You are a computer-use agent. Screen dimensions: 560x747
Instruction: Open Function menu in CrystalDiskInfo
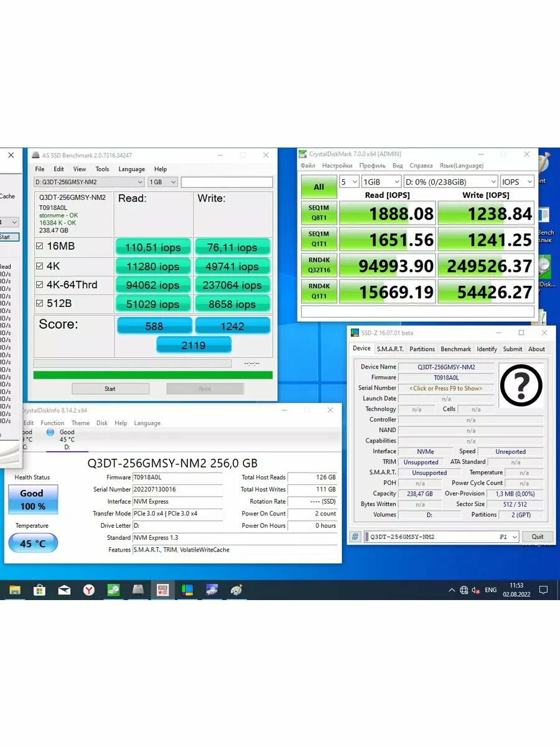pyautogui.click(x=52, y=423)
